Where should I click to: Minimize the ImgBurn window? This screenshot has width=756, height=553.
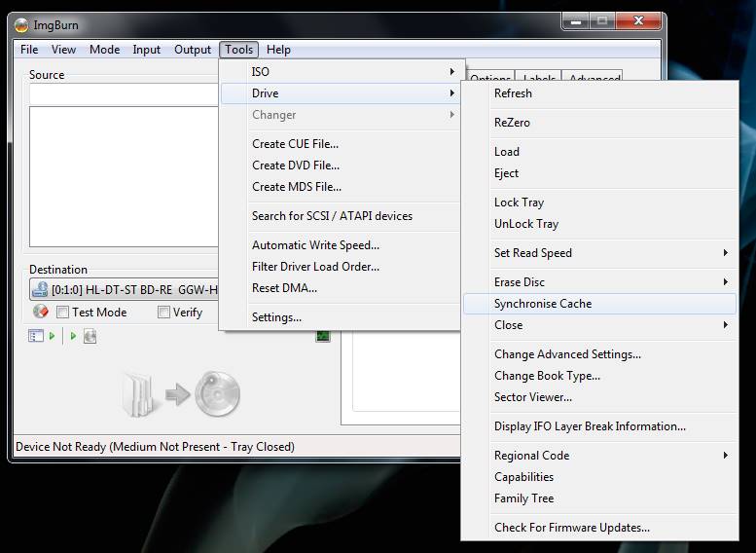[576, 20]
